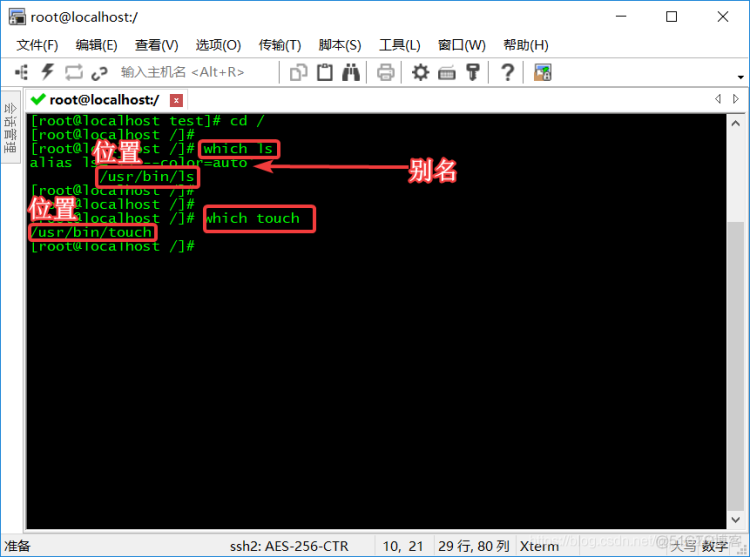Screen dimensions: 750x557
Task: Click the SecureFX launch icon
Action: pos(542,73)
